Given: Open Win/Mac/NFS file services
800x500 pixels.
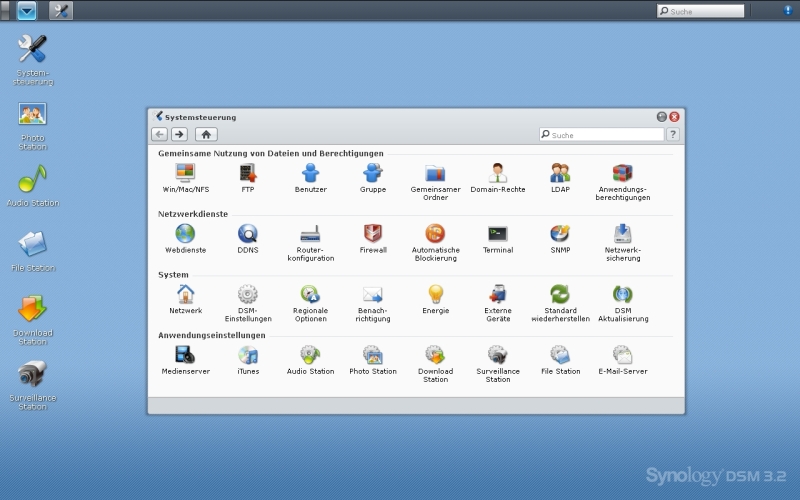Looking at the screenshot, I should (x=185, y=173).
